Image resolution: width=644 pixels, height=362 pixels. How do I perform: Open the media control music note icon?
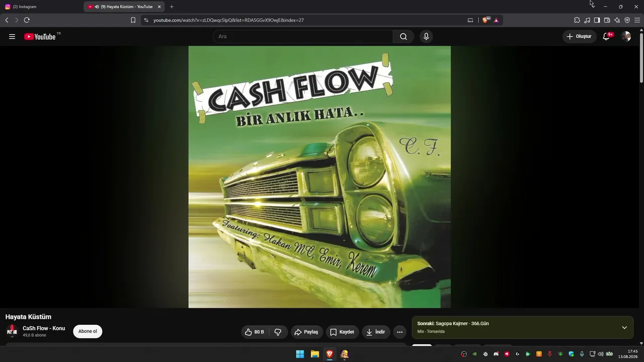coord(587,20)
